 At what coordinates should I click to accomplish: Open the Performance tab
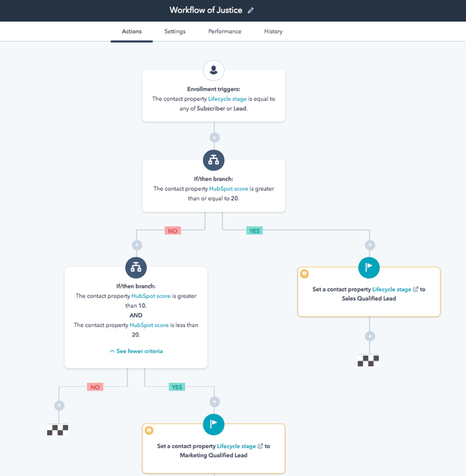[224, 31]
